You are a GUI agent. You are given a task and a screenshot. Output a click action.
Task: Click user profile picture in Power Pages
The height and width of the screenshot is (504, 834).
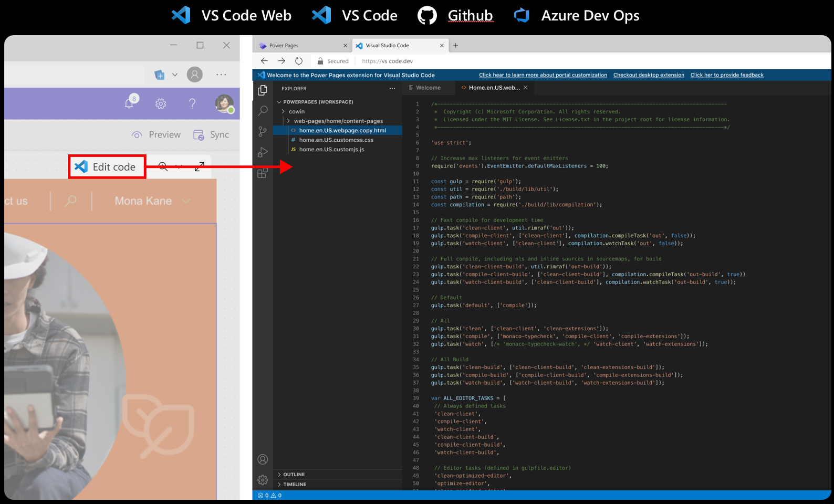coord(224,103)
